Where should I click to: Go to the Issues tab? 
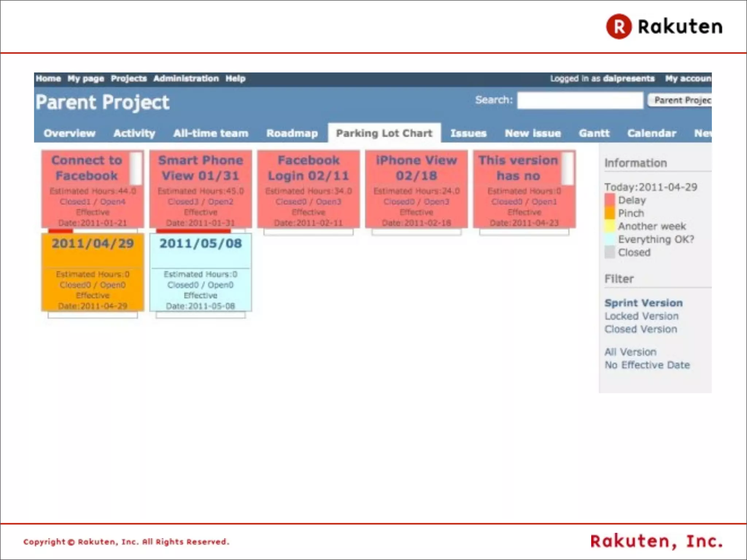click(x=468, y=133)
